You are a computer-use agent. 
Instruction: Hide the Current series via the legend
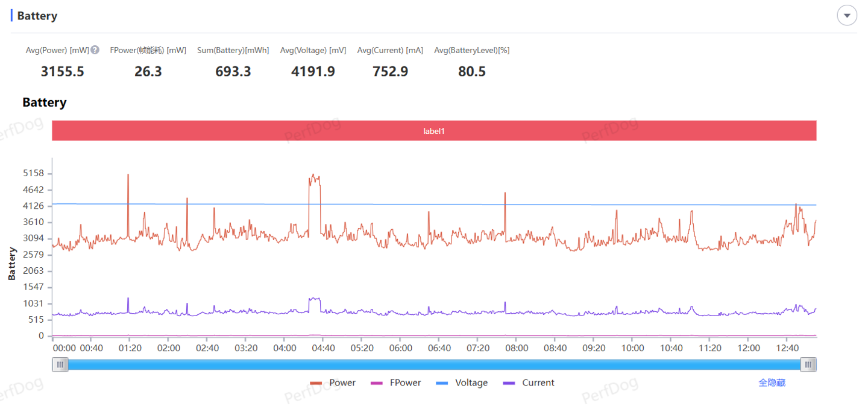click(529, 383)
